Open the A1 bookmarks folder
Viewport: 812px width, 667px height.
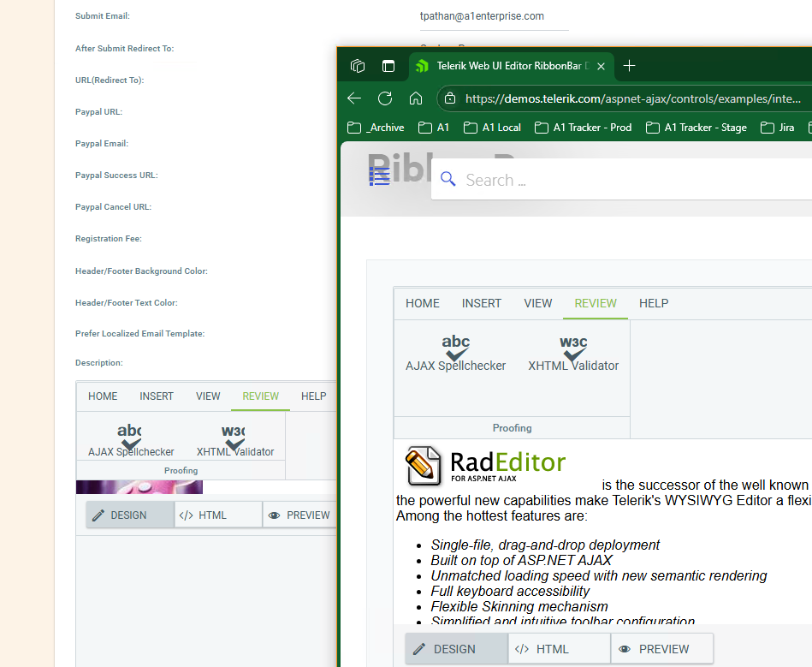click(x=434, y=128)
